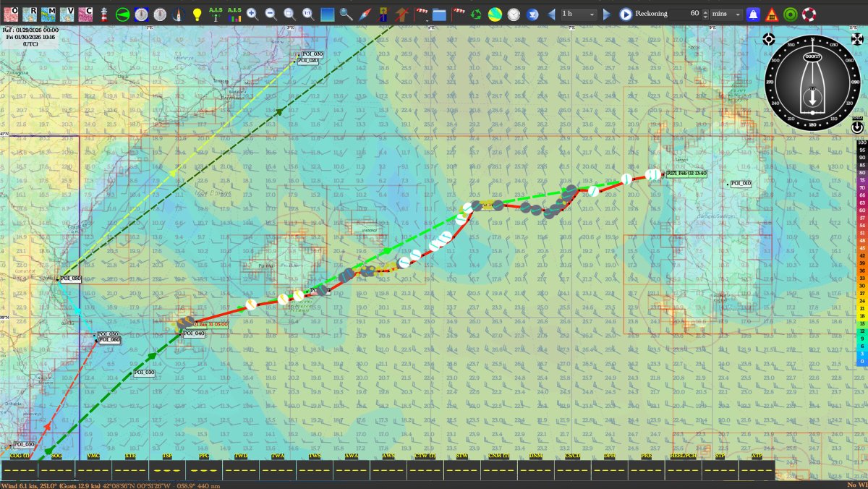
Task: Click the green recycle arrows icon
Action: (476, 14)
